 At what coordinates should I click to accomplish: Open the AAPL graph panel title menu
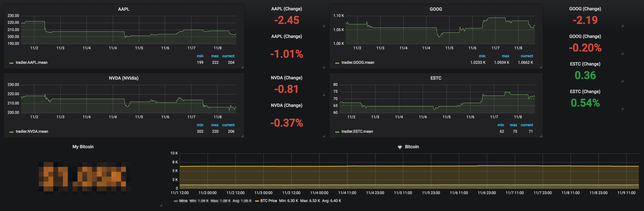click(x=123, y=9)
